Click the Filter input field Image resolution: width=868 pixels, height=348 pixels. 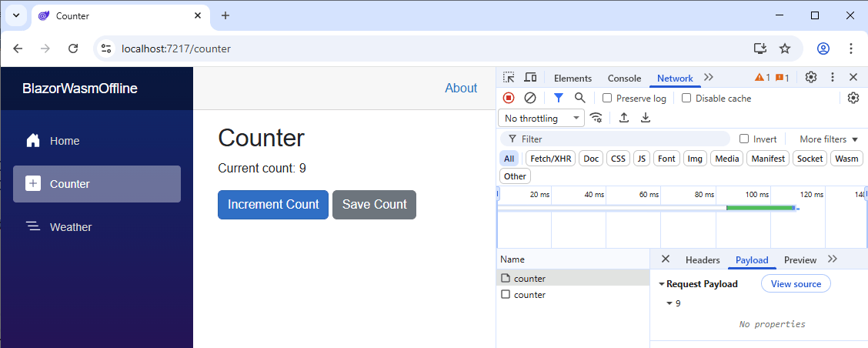615,139
